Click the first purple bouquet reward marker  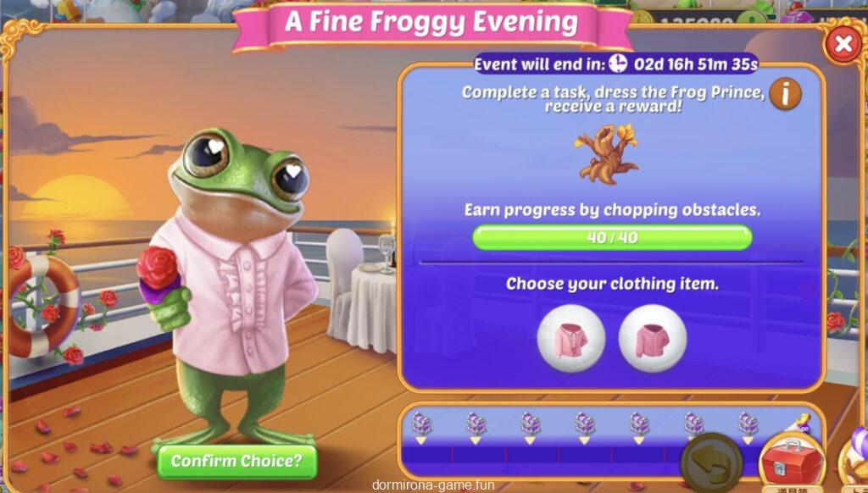point(421,427)
